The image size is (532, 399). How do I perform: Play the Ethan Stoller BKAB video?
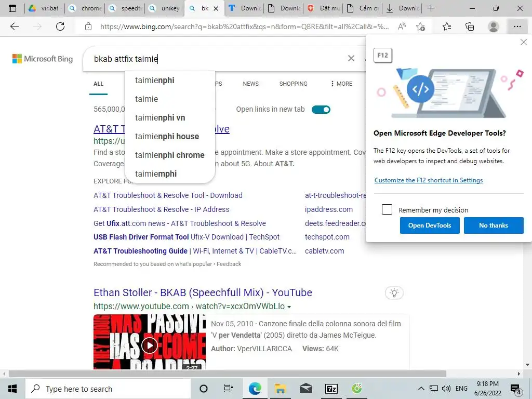[150, 345]
